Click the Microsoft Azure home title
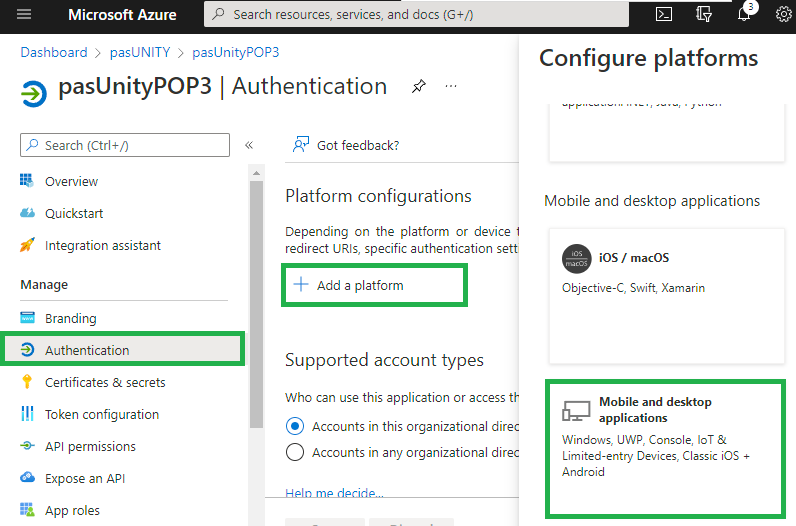The image size is (796, 526). pyautogui.click(x=122, y=15)
